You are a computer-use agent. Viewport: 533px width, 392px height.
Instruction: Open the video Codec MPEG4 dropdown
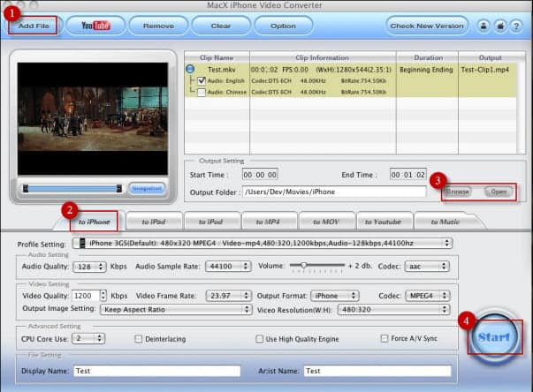pyautogui.click(x=428, y=296)
